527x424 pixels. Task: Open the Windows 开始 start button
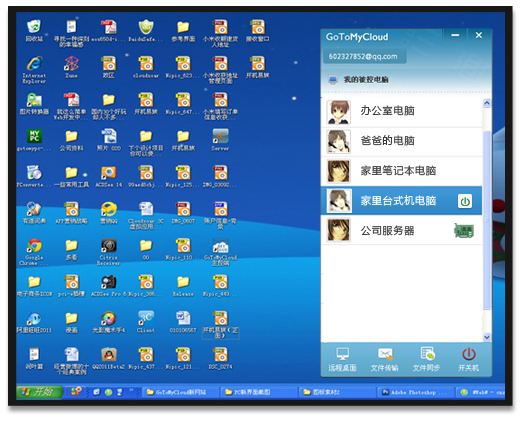(39, 392)
